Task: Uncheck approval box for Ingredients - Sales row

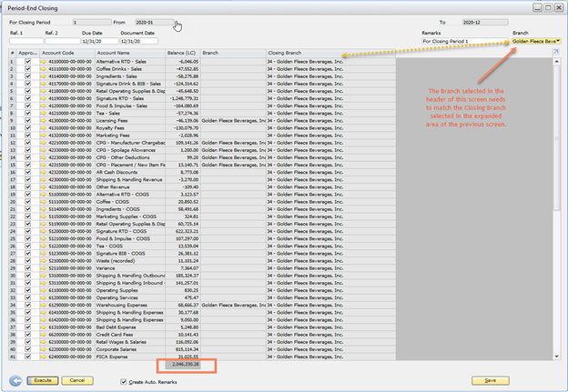Action: coord(28,76)
